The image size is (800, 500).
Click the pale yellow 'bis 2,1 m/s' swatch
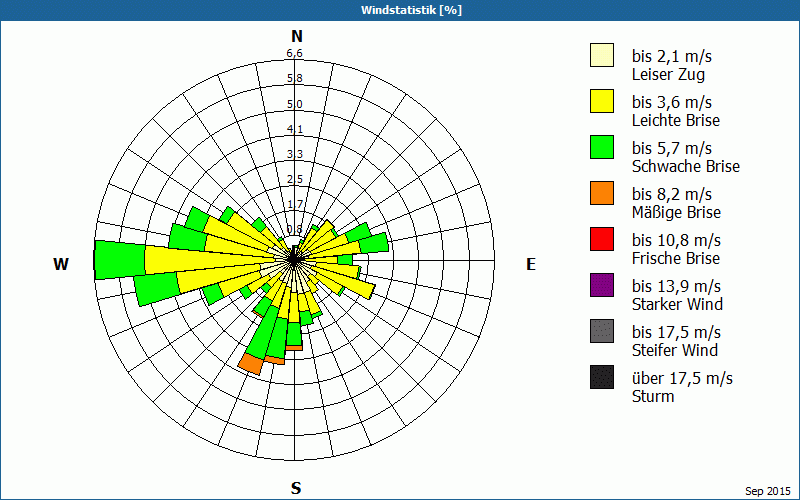point(602,55)
